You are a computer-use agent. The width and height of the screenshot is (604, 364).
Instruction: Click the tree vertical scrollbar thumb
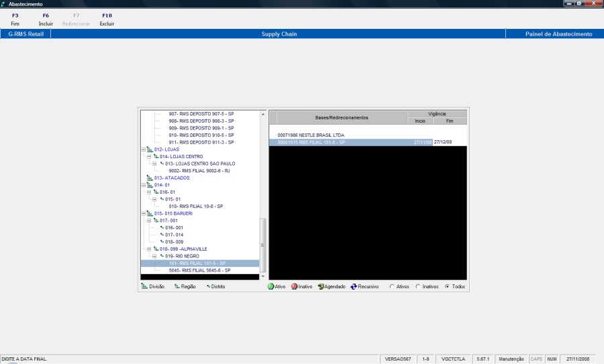[x=263, y=245]
